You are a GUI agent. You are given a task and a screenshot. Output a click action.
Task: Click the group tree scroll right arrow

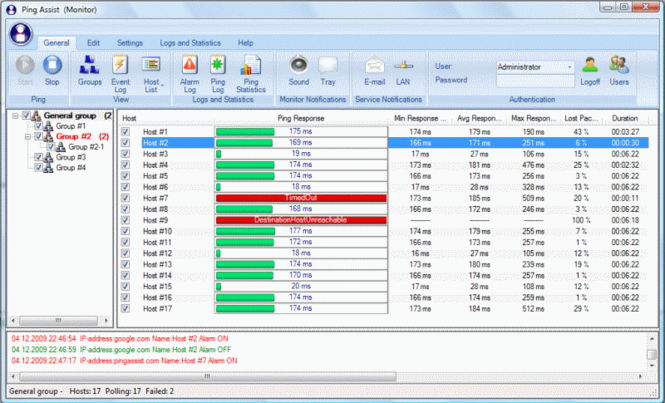106,320
